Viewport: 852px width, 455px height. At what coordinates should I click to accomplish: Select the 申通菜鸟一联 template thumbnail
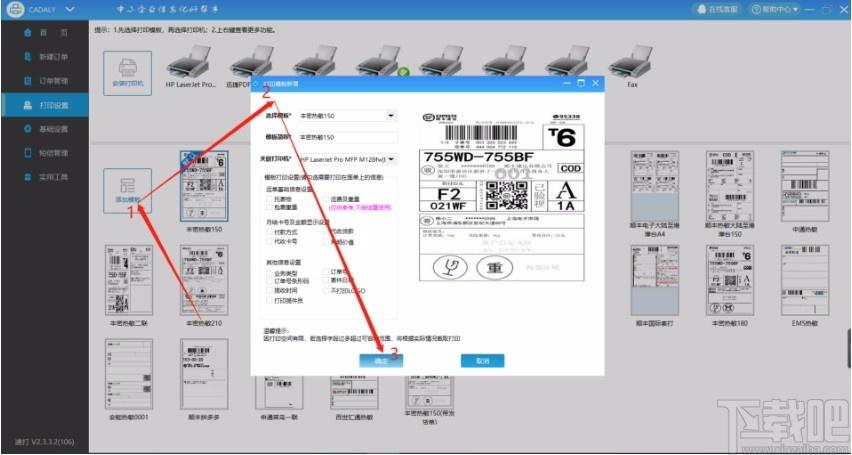(280, 392)
